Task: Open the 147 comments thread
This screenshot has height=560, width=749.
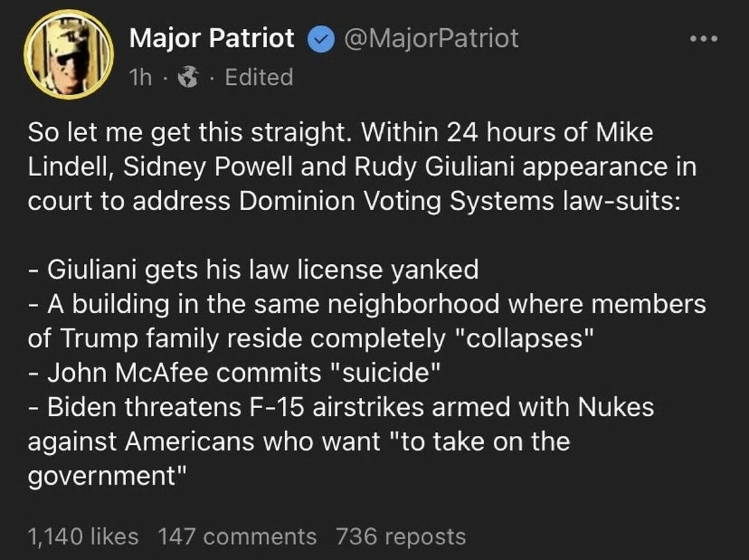Action: [x=237, y=536]
